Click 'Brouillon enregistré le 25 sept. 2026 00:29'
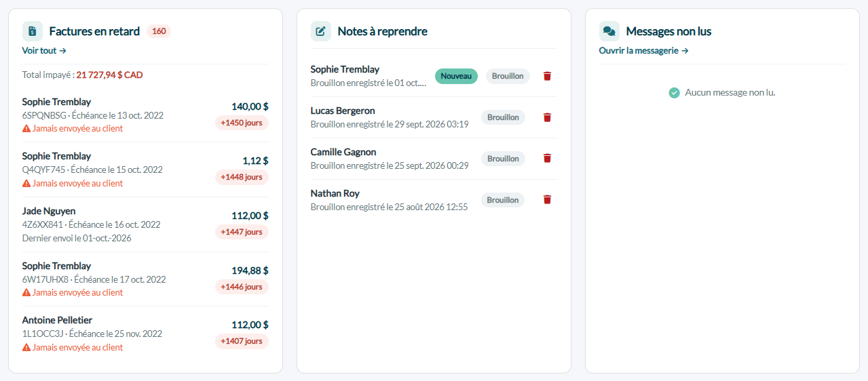The height and width of the screenshot is (381, 868). (x=390, y=166)
